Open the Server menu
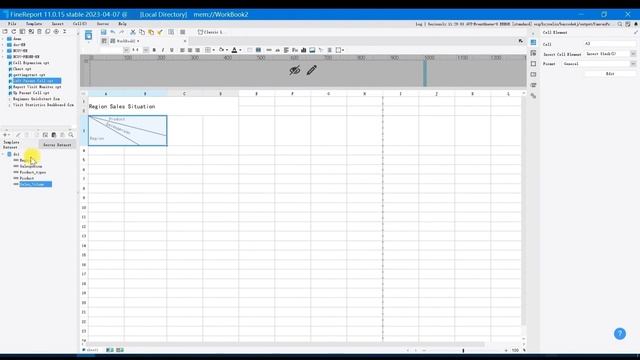 click(x=103, y=24)
